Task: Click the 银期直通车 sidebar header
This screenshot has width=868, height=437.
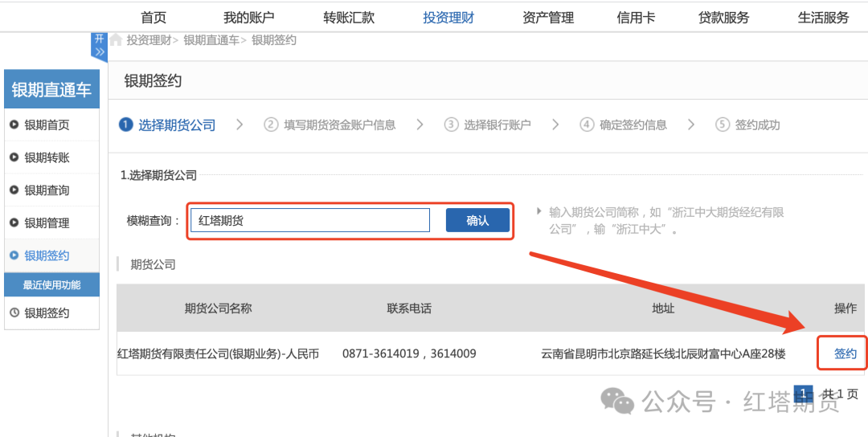Action: click(51, 89)
